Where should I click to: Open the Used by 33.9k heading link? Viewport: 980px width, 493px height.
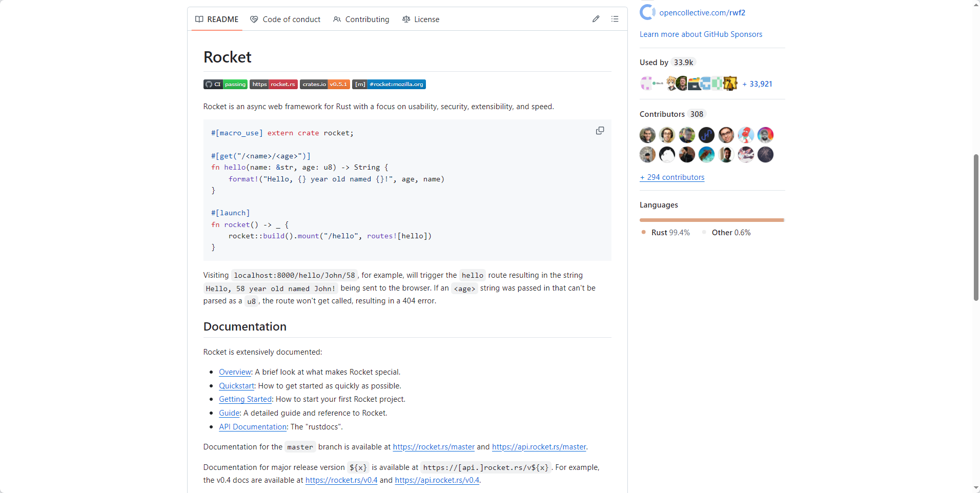(x=667, y=62)
